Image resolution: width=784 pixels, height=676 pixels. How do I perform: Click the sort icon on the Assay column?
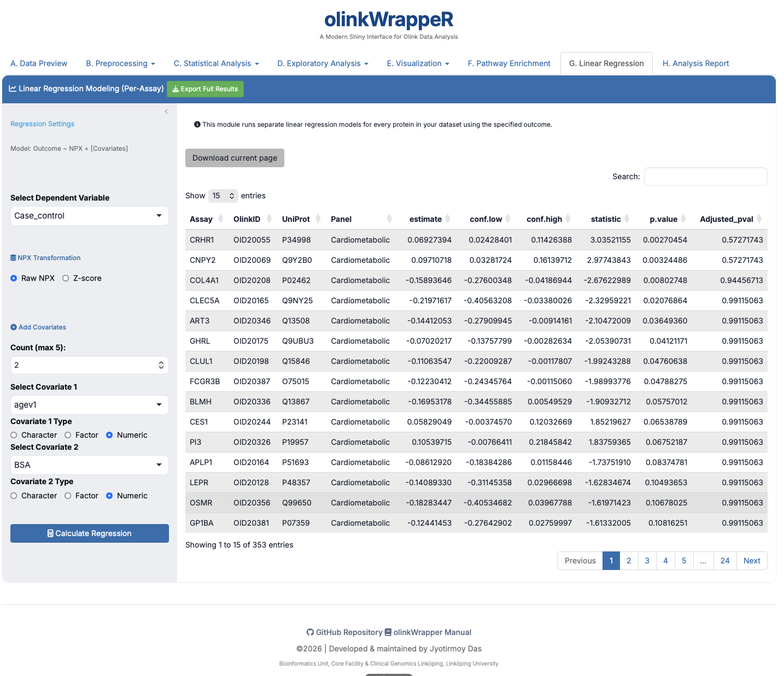[x=220, y=219]
